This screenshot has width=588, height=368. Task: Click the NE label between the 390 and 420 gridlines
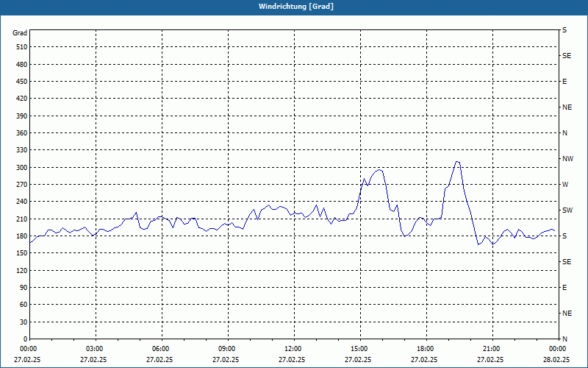click(567, 107)
